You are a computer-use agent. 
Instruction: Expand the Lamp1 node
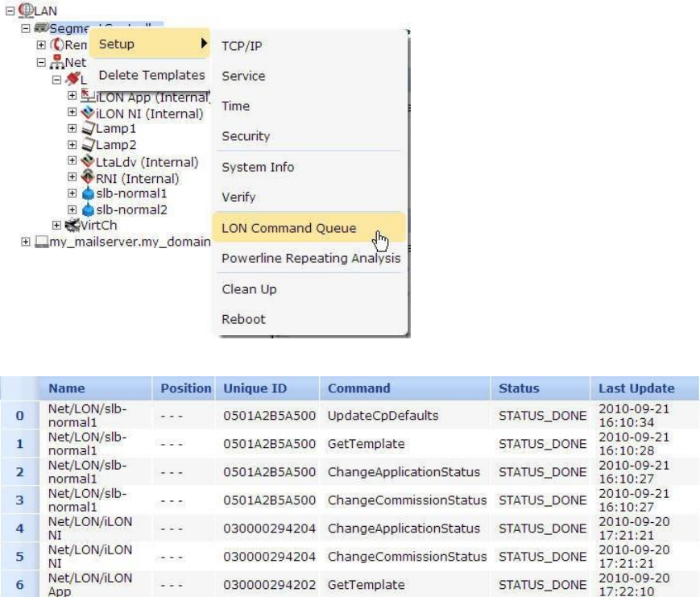tap(72, 129)
